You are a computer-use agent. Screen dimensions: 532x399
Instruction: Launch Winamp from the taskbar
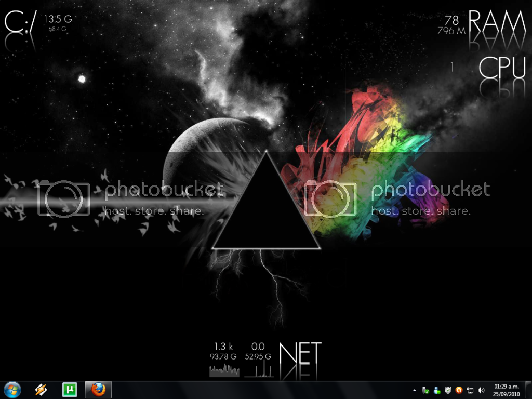[41, 389]
